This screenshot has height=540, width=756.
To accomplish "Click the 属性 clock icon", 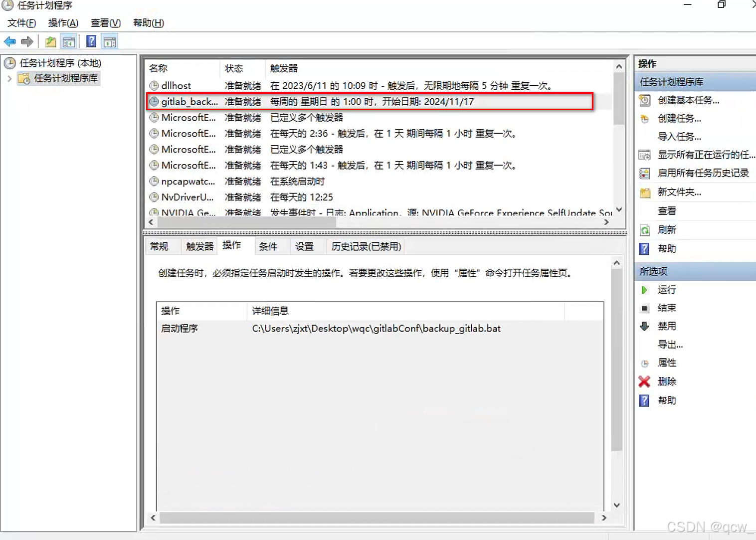I will pos(645,363).
